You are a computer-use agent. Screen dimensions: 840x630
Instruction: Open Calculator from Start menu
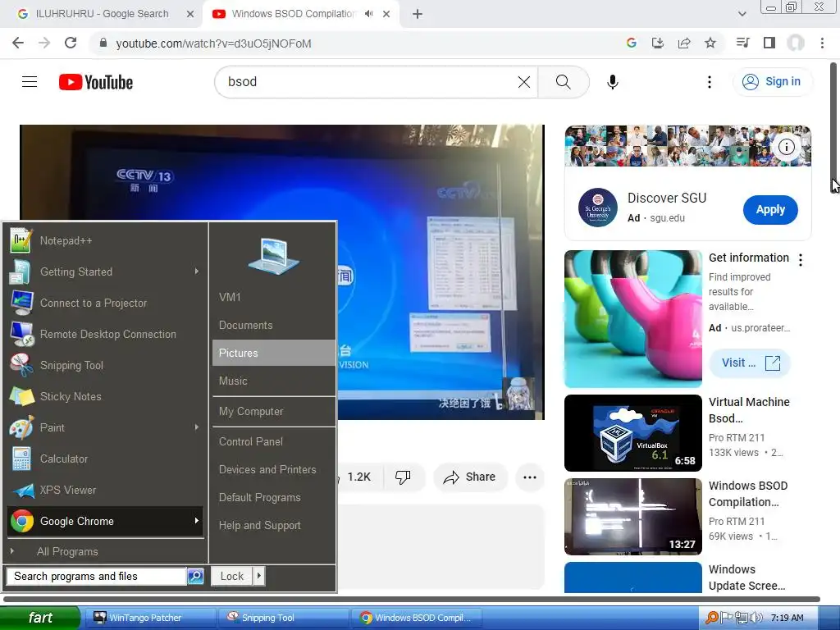(105, 459)
